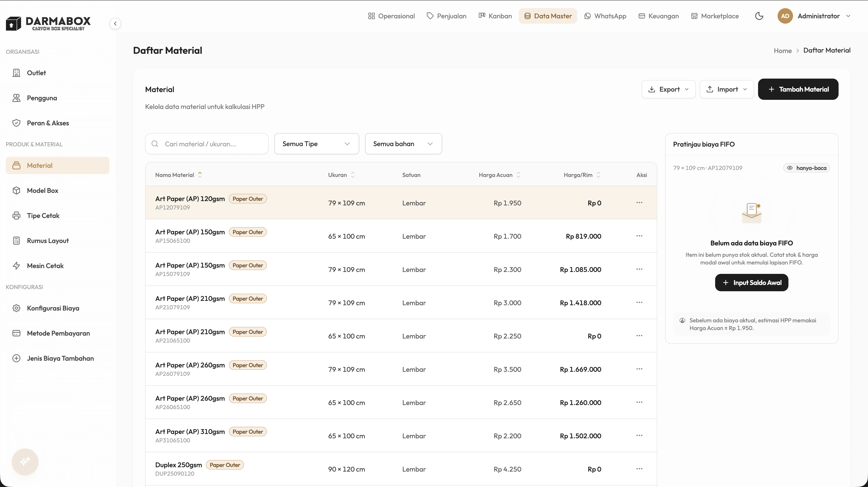Sort by Nama Material column
The image size is (868, 487).
pos(179,175)
